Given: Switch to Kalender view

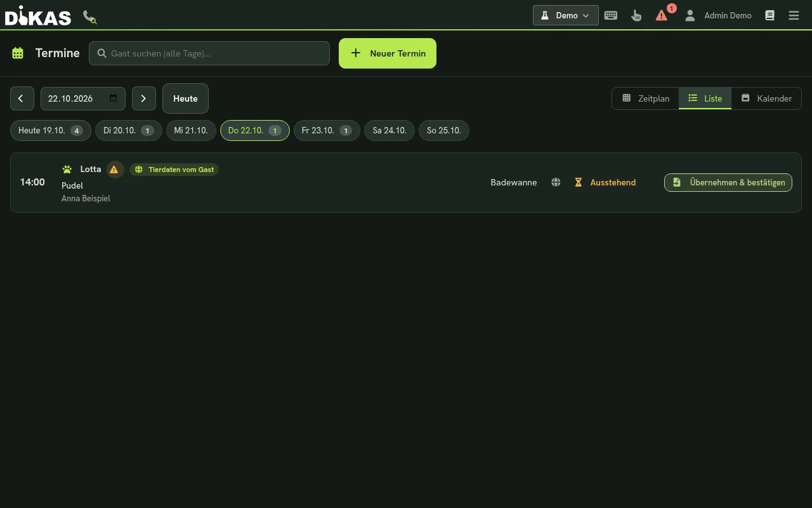Looking at the screenshot, I should pyautogui.click(x=766, y=98).
